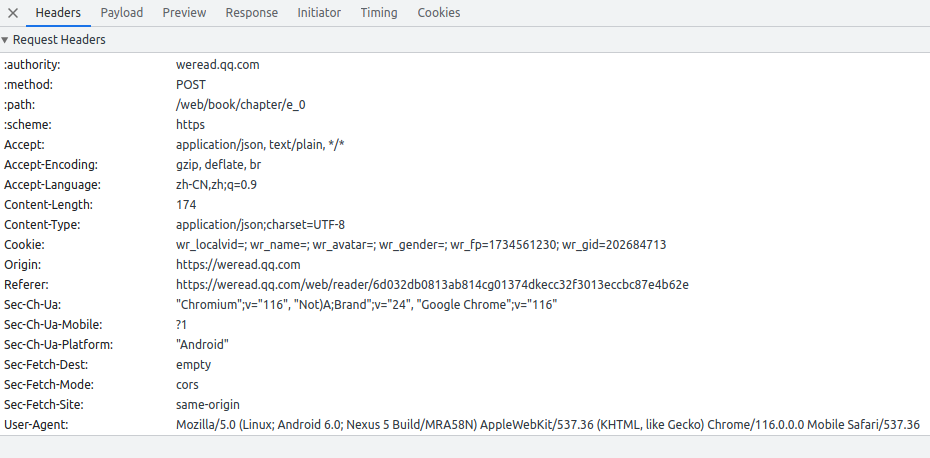Select the Content-Length header name

coord(49,205)
